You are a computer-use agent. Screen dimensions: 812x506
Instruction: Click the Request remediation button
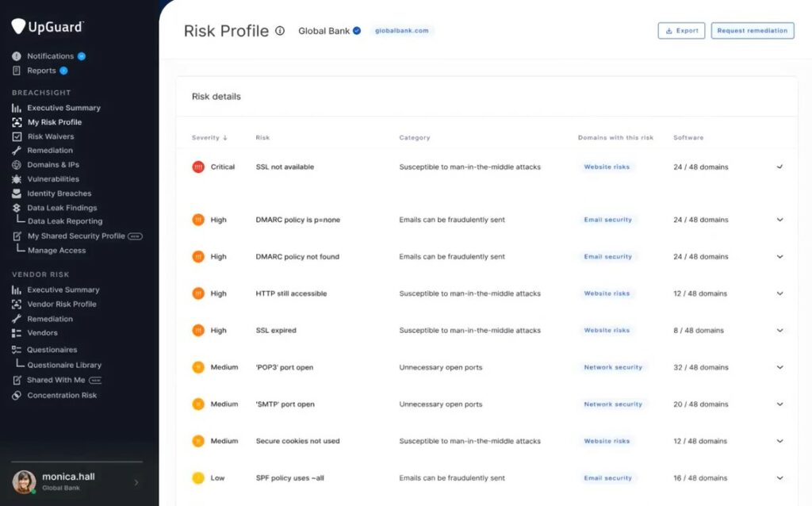pos(752,30)
